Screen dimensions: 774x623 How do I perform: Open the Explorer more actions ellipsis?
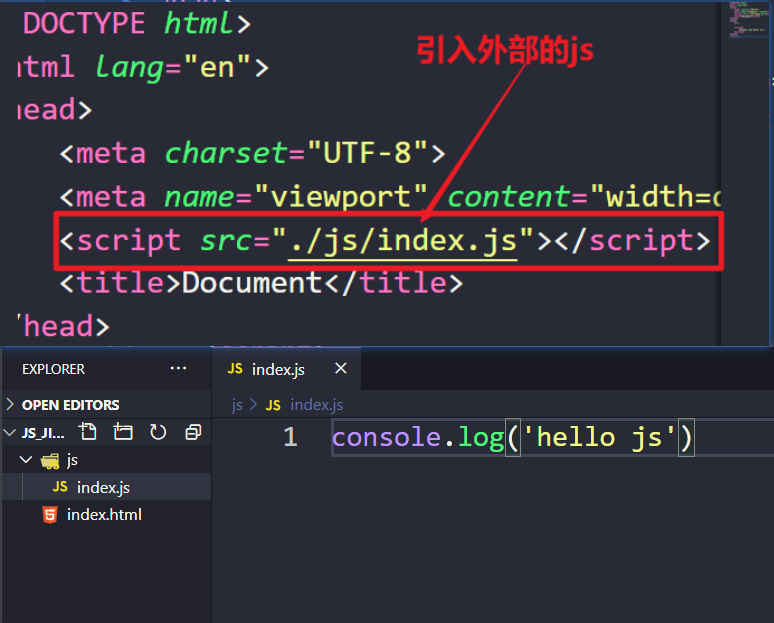click(x=178, y=368)
